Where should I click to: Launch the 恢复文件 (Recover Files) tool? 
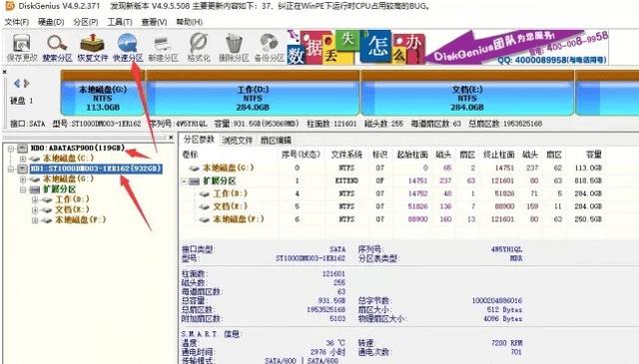[x=93, y=48]
